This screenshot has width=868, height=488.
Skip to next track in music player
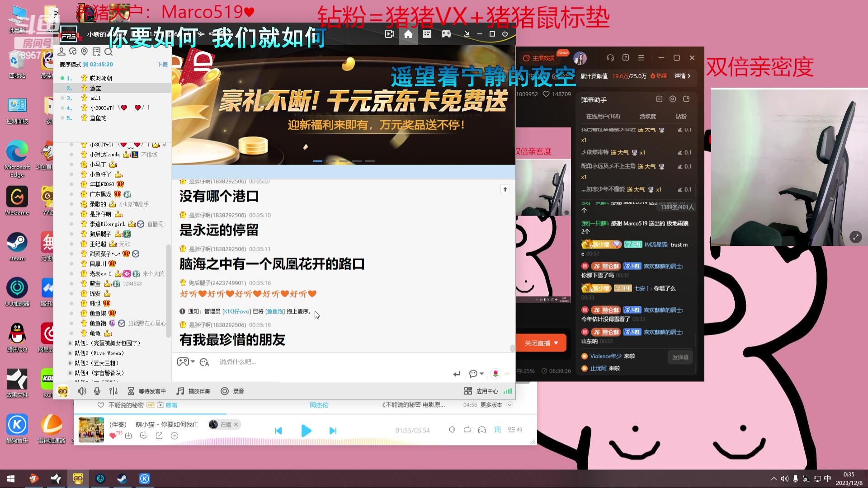(x=333, y=431)
